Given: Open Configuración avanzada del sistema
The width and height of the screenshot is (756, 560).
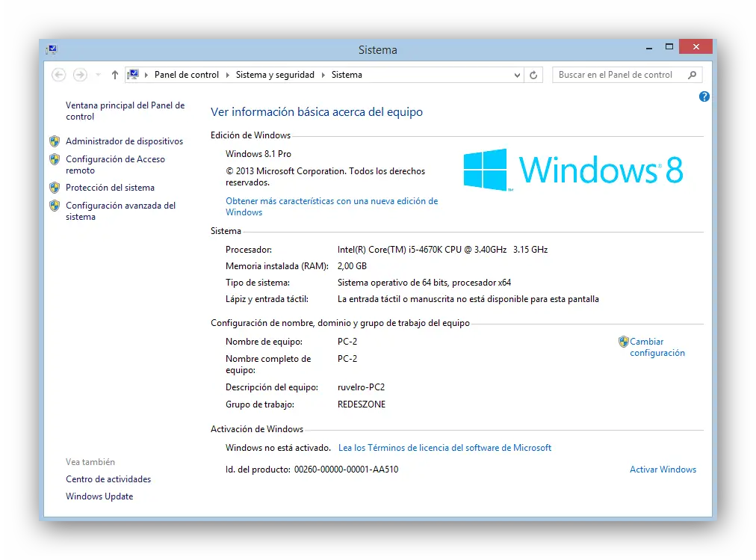Looking at the screenshot, I should [x=120, y=211].
